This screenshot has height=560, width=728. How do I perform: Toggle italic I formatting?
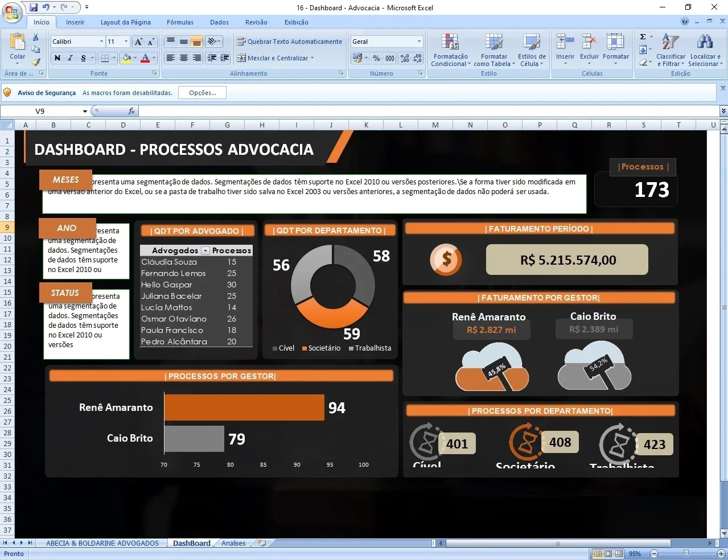coord(70,58)
